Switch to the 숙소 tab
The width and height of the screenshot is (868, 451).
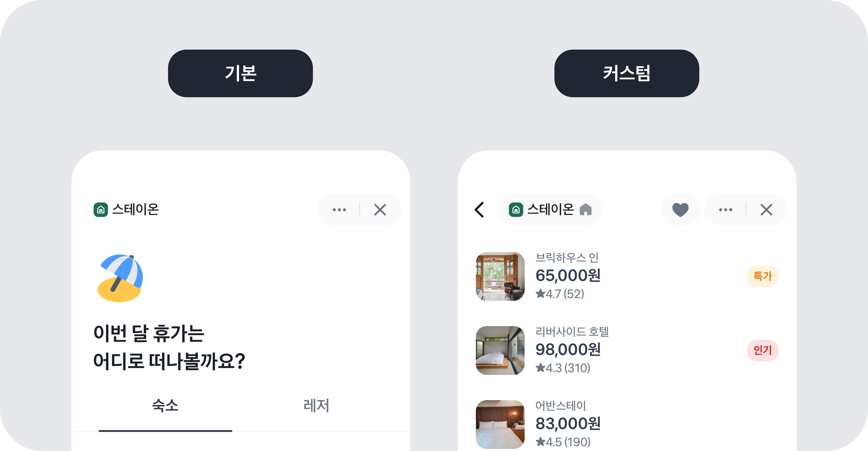tap(165, 406)
